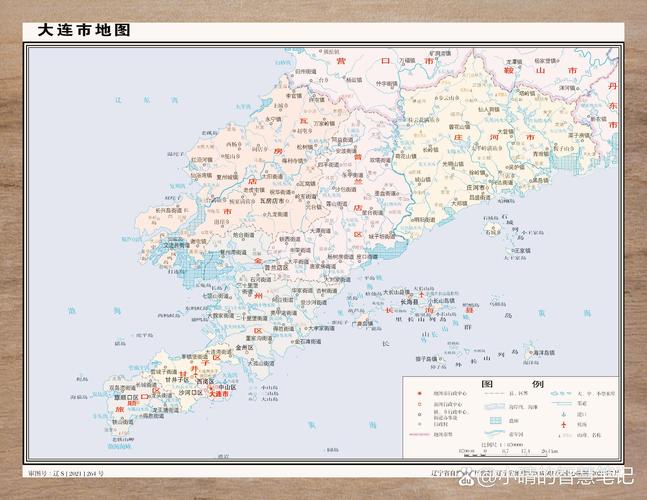This screenshot has height=500, width=647.
Task: Click the 獐子岛镇 label
Action: coord(426,359)
